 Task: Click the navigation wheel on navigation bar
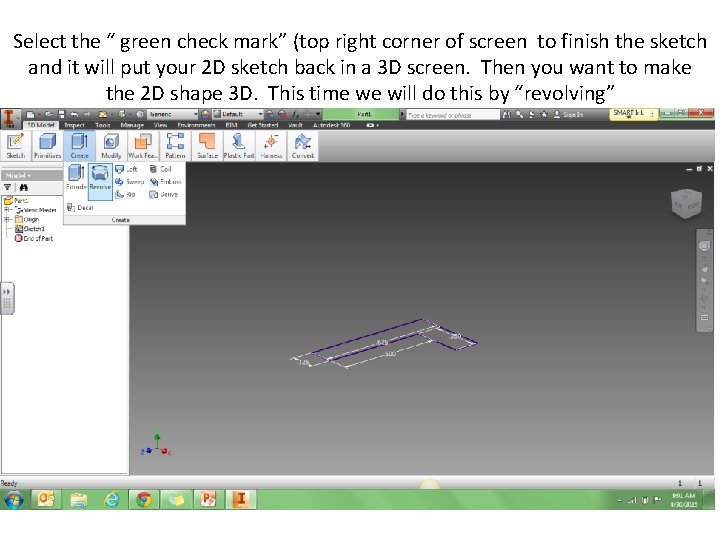704,246
